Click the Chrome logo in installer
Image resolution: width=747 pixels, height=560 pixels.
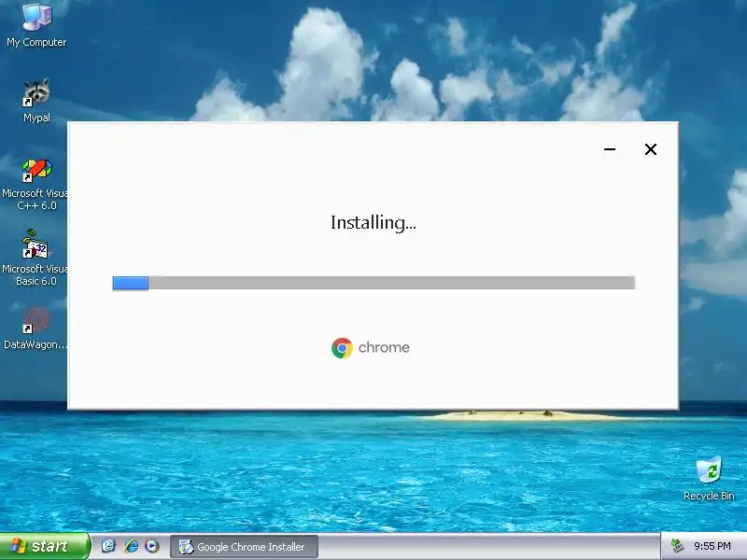(342, 348)
